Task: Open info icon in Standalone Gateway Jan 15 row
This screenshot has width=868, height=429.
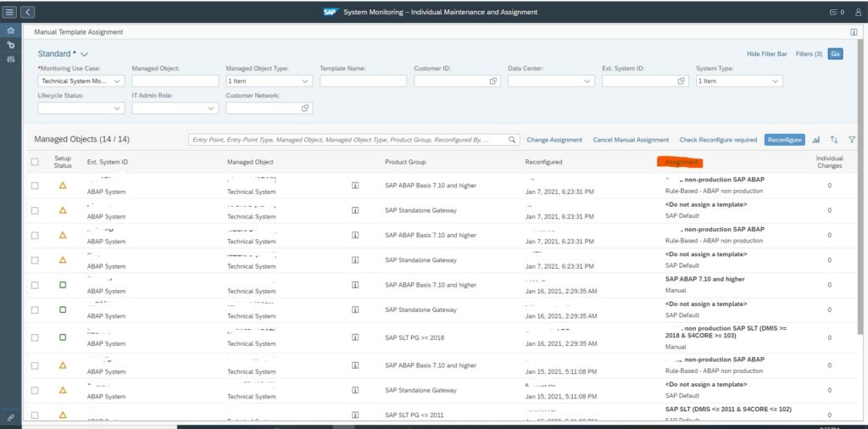Action: click(x=355, y=390)
